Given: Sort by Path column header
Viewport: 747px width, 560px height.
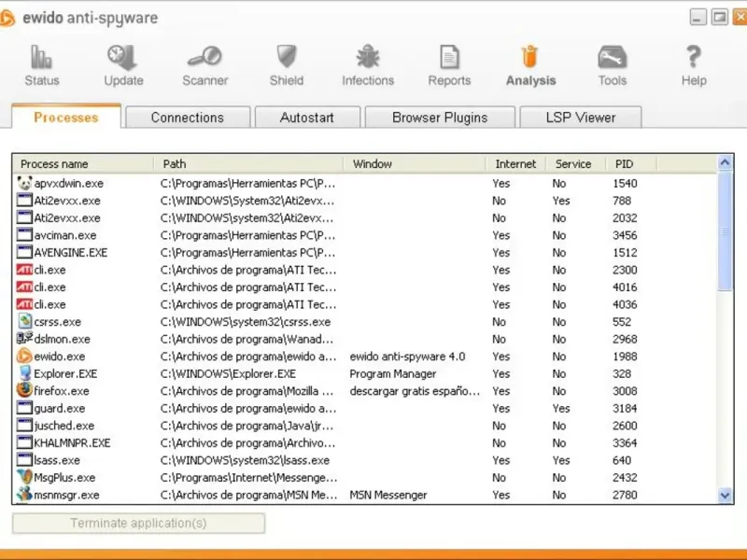Looking at the screenshot, I should (248, 164).
